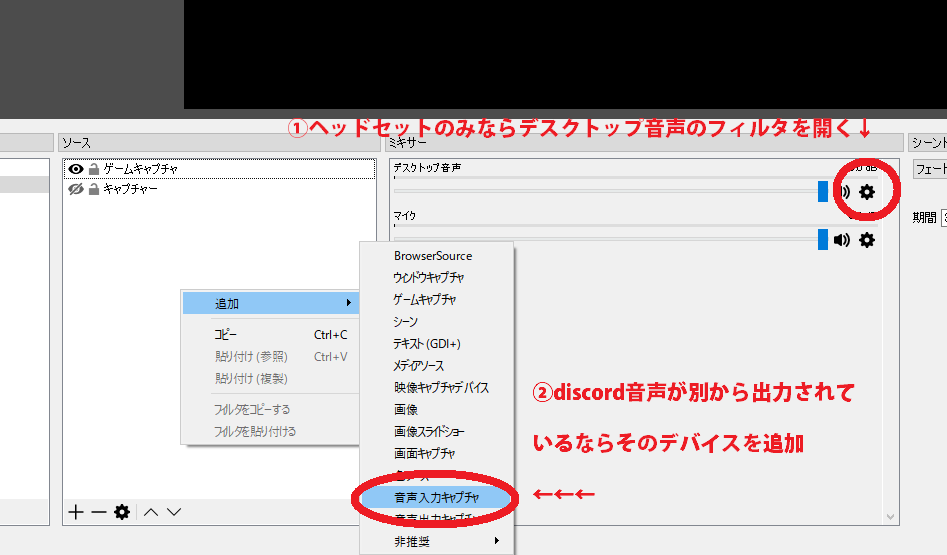Click the マイク volume slider handle

[x=823, y=240]
